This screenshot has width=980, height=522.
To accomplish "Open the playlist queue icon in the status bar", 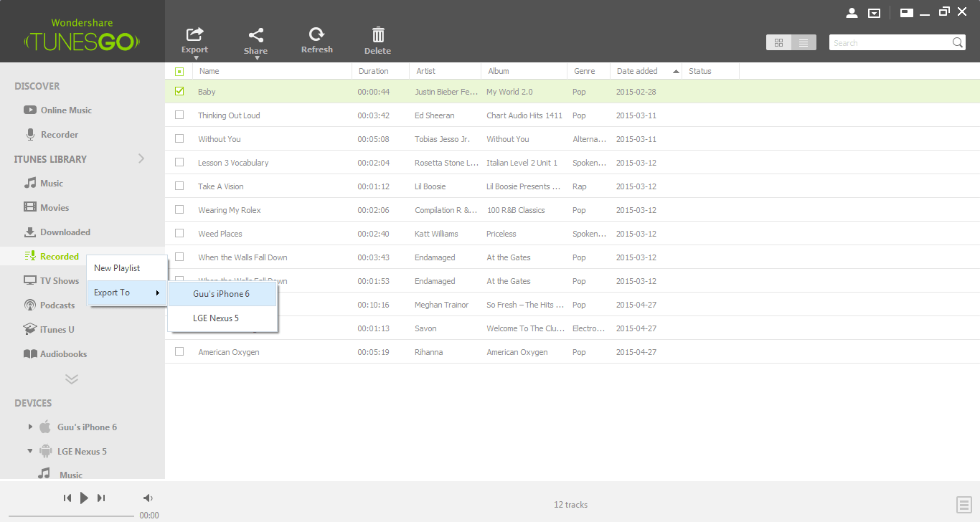I will point(963,505).
